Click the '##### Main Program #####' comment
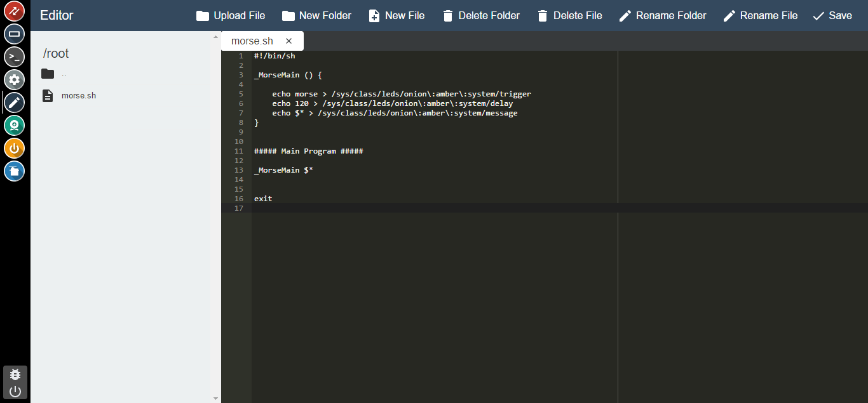The image size is (868, 403). pos(308,151)
